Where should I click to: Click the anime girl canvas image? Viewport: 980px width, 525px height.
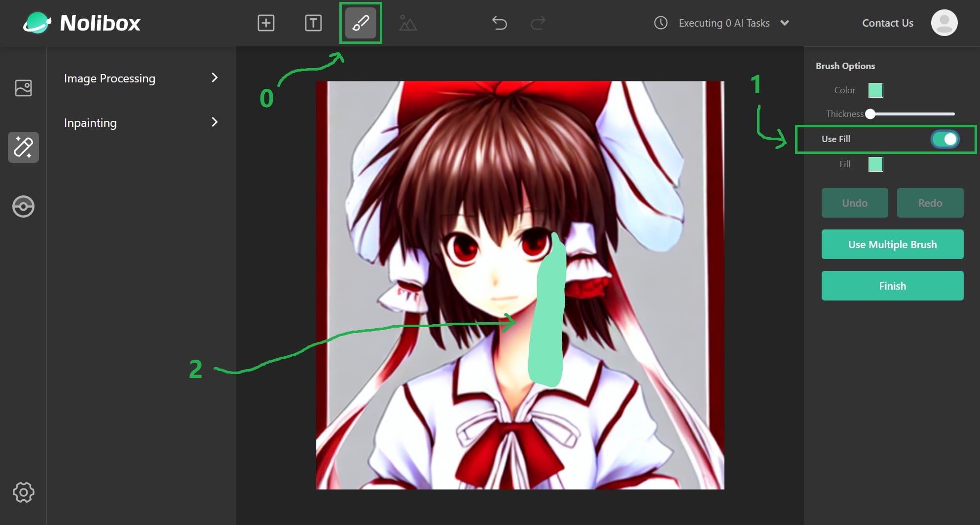[520, 285]
